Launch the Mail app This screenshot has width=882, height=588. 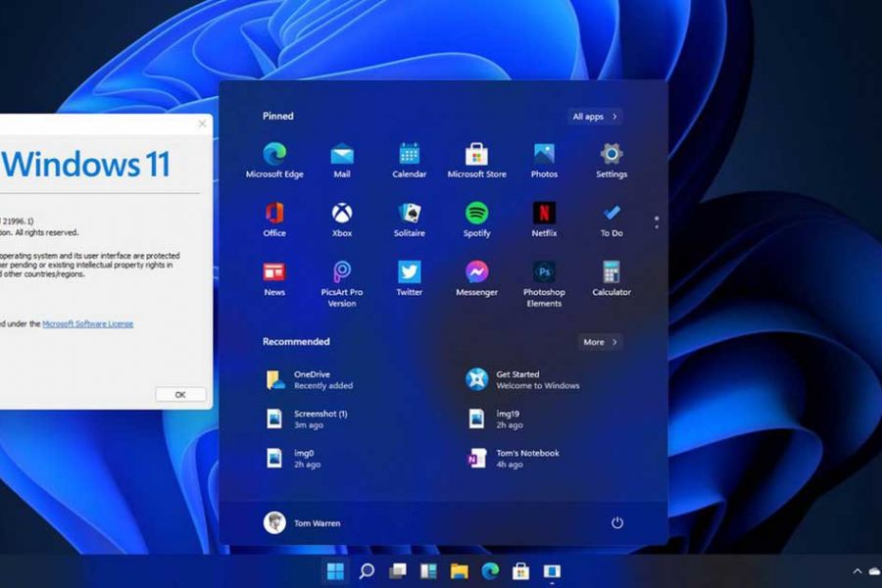[x=342, y=161]
